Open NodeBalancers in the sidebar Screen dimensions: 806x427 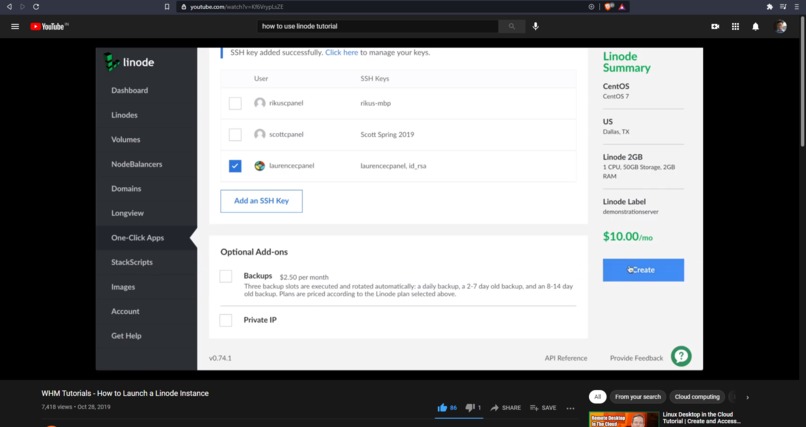click(x=137, y=164)
